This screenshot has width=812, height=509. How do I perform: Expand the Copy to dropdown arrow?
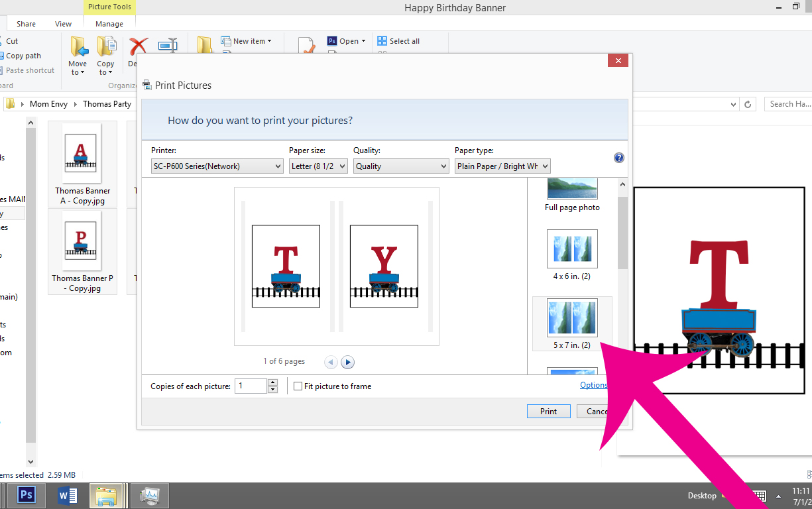click(110, 72)
